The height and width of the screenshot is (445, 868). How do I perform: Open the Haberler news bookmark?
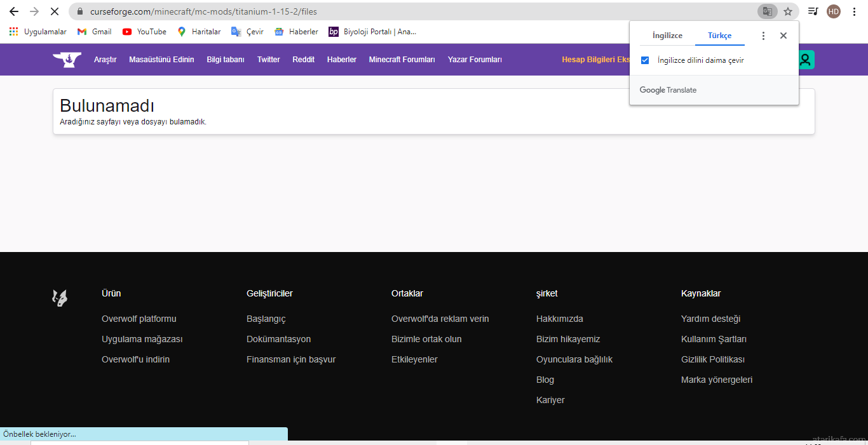coord(296,32)
